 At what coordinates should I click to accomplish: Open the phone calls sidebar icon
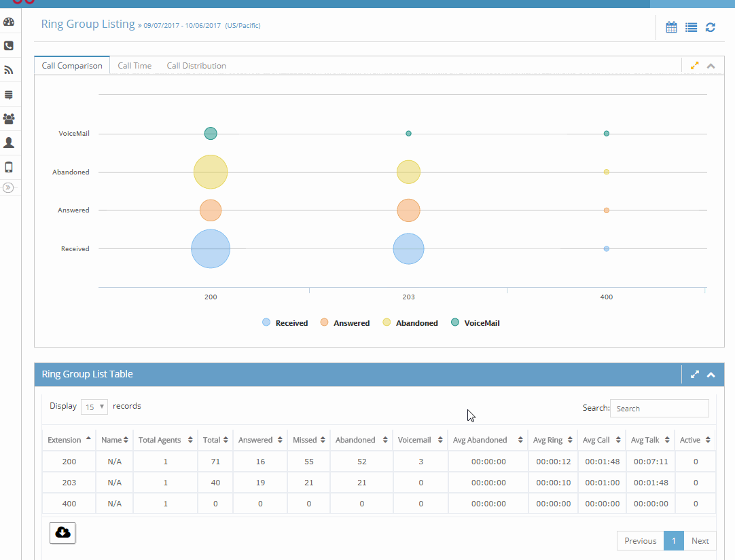pyautogui.click(x=9, y=46)
